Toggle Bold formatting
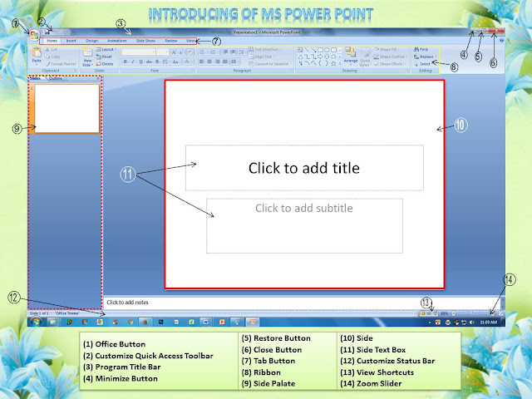The height and width of the screenshot is (399, 532). point(126,62)
